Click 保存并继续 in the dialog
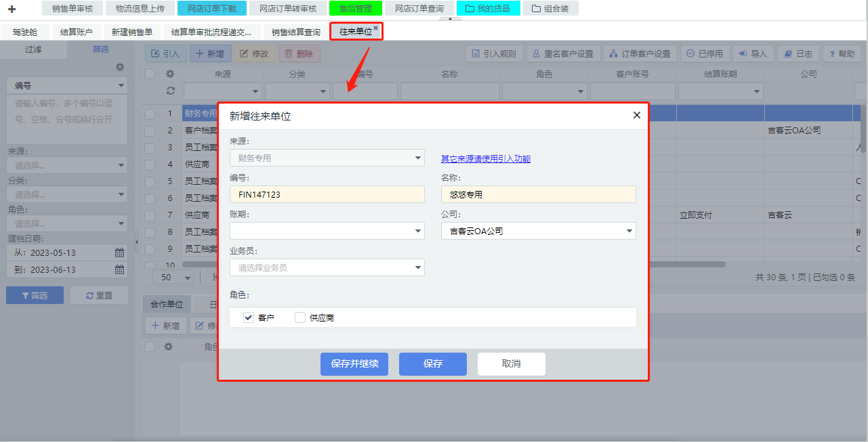Screen dimensions: 868x442 (354, 363)
